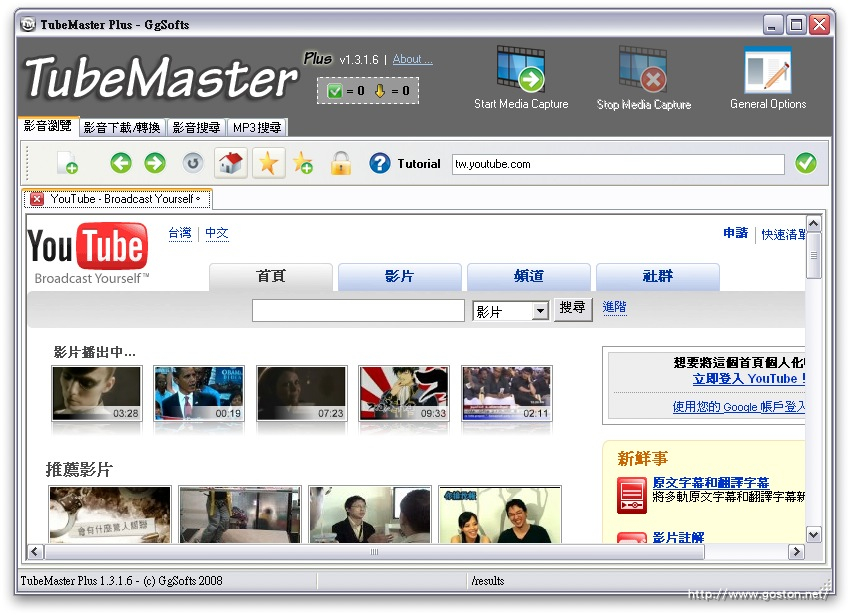850x615 pixels.
Task: Reload the page with refresh icon
Action: 192,163
